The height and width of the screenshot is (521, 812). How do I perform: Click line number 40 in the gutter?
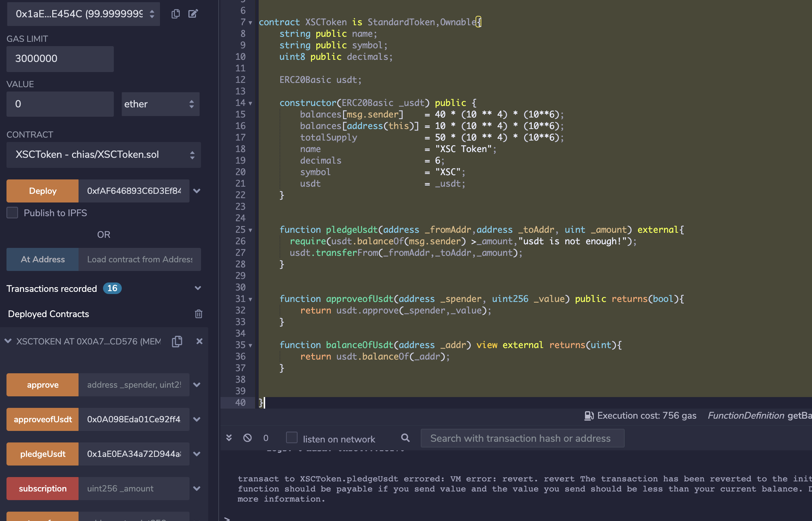pos(240,402)
